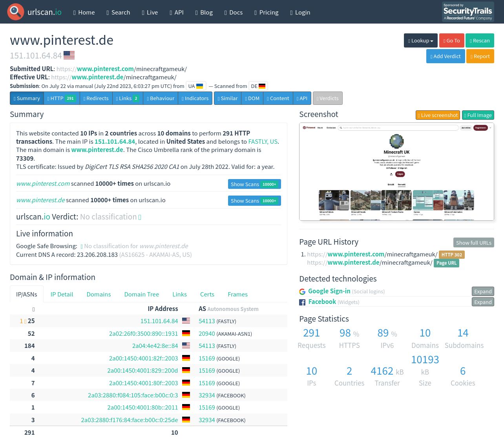
Task: Select the Certs tab
Action: coord(207,294)
